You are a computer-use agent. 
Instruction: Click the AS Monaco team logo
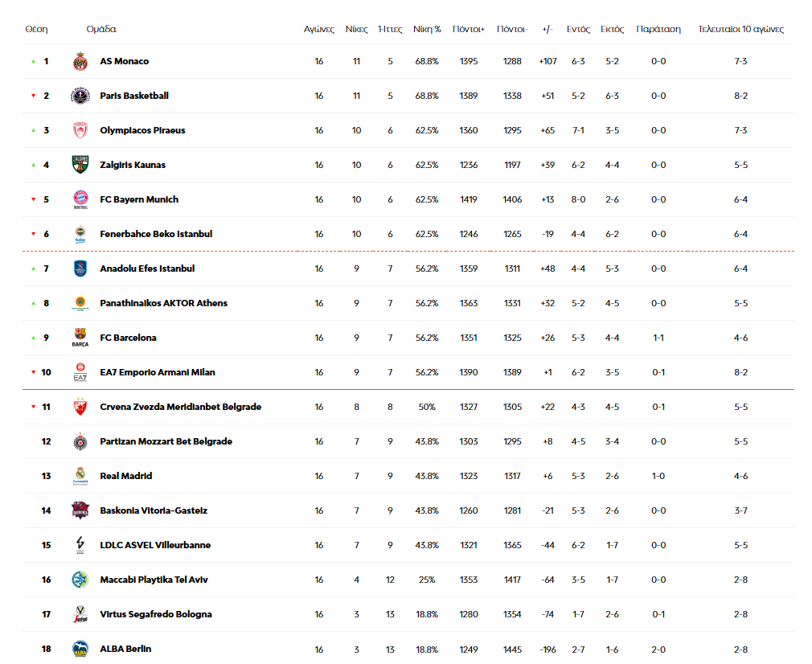coord(80,61)
